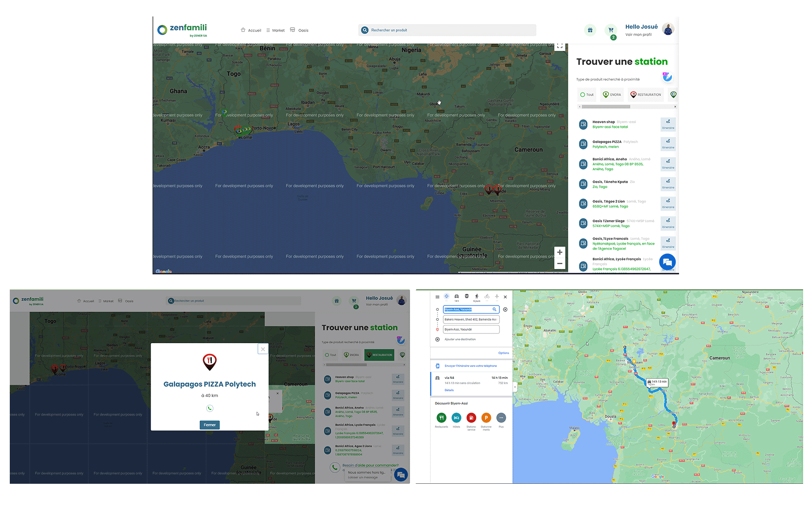The image size is (812, 506).
Task: Select transit mode in Google Maps directions
Action: point(466,296)
